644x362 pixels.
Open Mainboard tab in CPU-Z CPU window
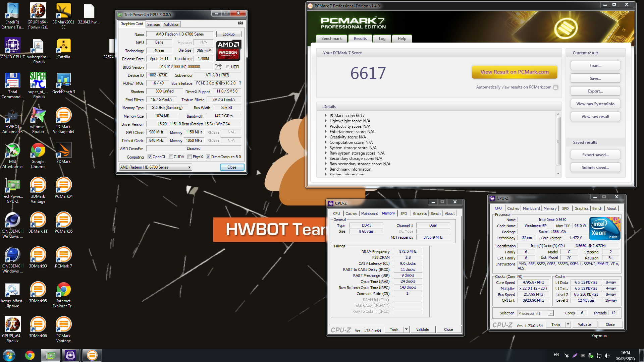[531, 208]
